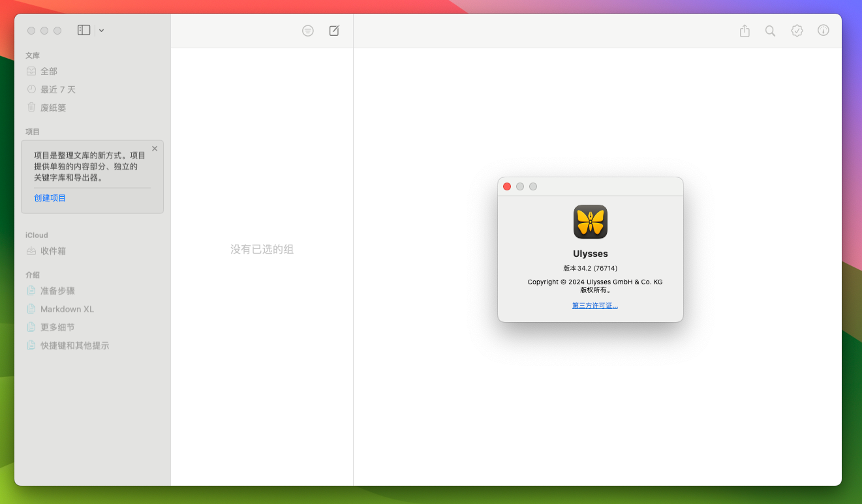Click the document icon beside 更多细节
The image size is (862, 504).
(x=31, y=327)
